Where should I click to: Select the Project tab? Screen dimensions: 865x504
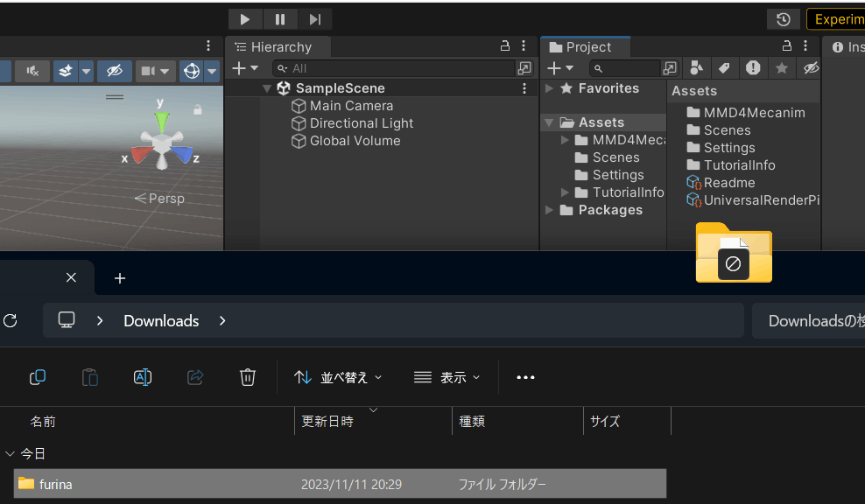pos(586,47)
